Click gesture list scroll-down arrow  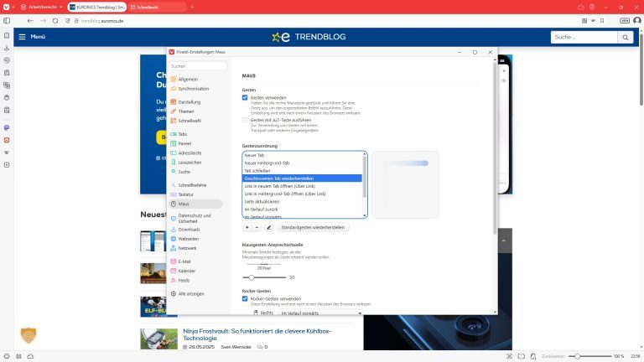click(365, 215)
